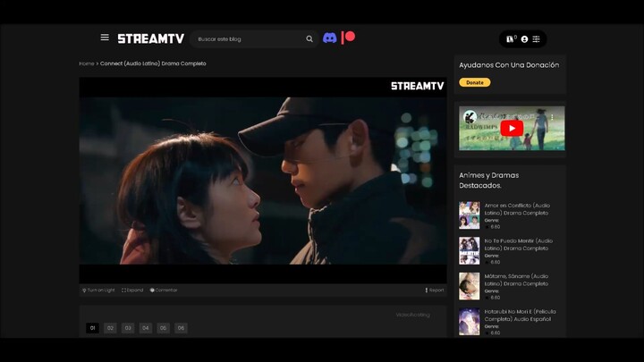
Task: Select episode 05 tab
Action: click(163, 328)
